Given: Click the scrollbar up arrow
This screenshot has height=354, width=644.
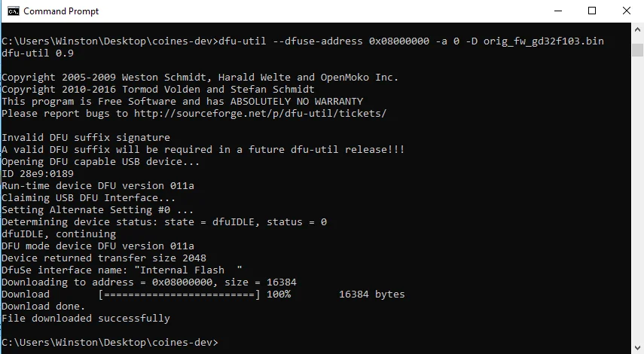Looking at the screenshot, I should point(637,29).
